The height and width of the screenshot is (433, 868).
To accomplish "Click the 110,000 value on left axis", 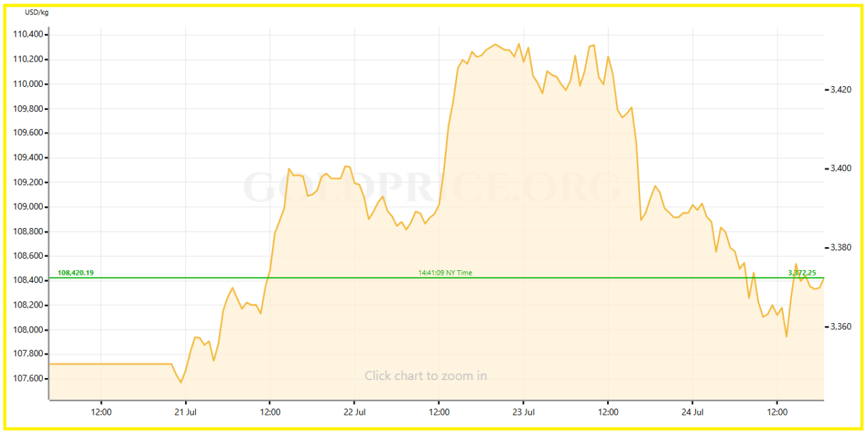I will click(28, 84).
